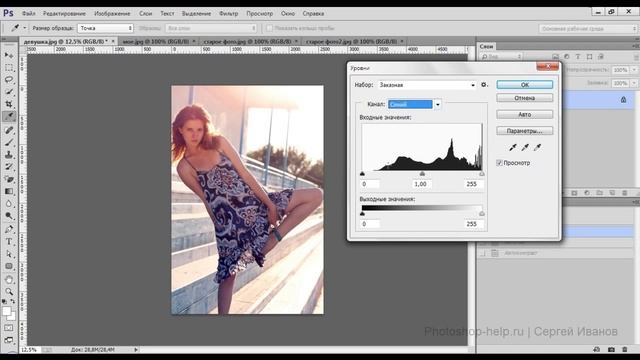Click the lock icon on the layer
The height and width of the screenshot is (360, 640).
(x=623, y=100)
